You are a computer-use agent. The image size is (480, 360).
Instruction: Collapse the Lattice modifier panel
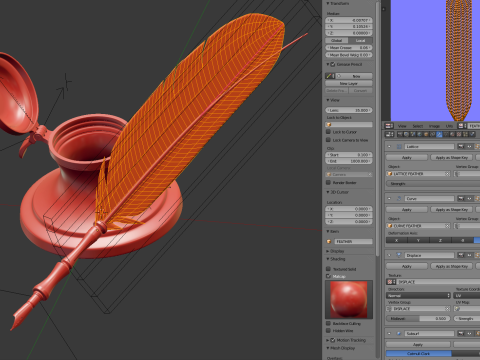[389, 146]
